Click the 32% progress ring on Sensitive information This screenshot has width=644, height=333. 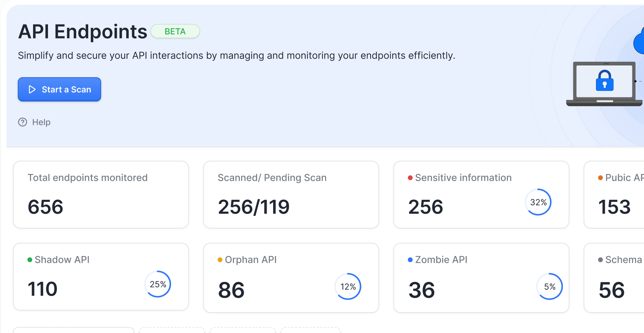pyautogui.click(x=538, y=202)
